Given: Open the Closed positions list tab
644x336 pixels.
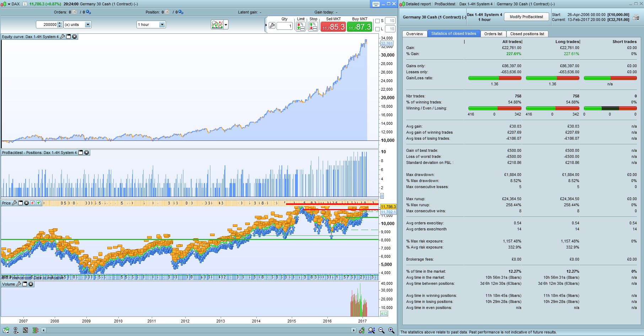Looking at the screenshot, I should [527, 34].
